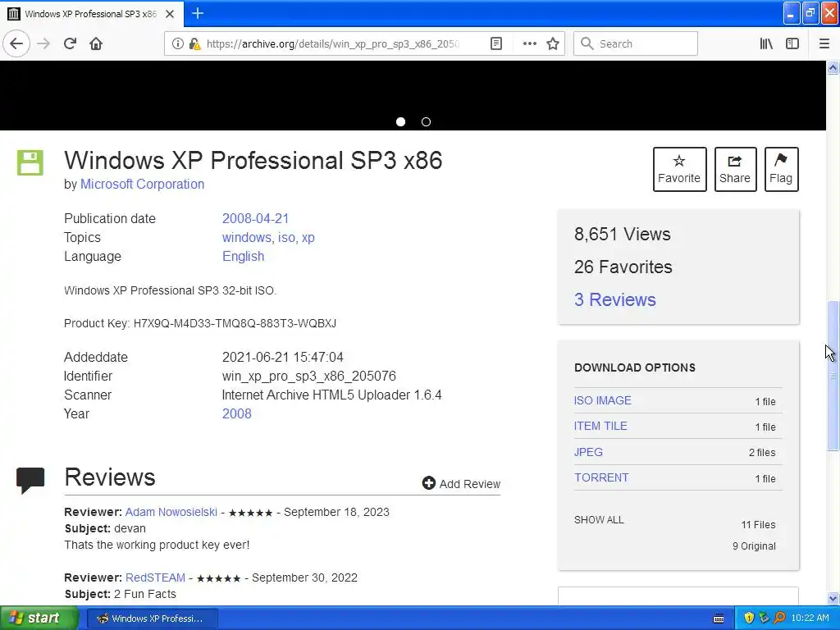Click the magnifier tray icon
Screen dimensions: 840x630
point(779,619)
